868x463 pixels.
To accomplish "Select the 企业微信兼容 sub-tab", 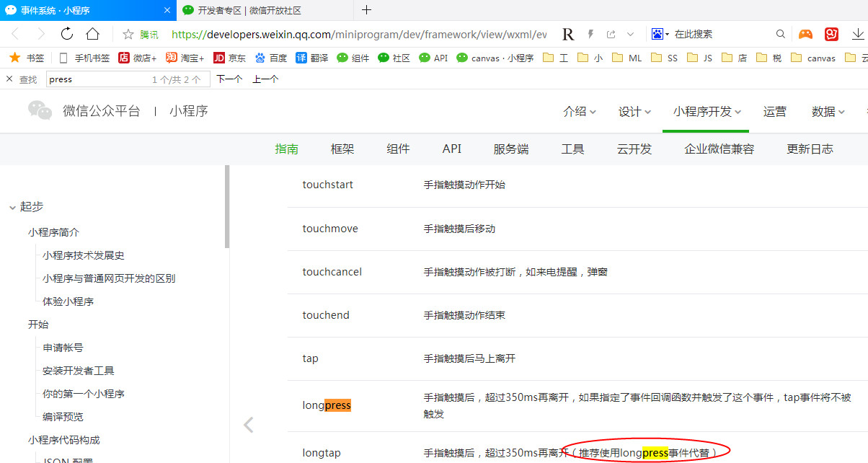I will [x=719, y=149].
